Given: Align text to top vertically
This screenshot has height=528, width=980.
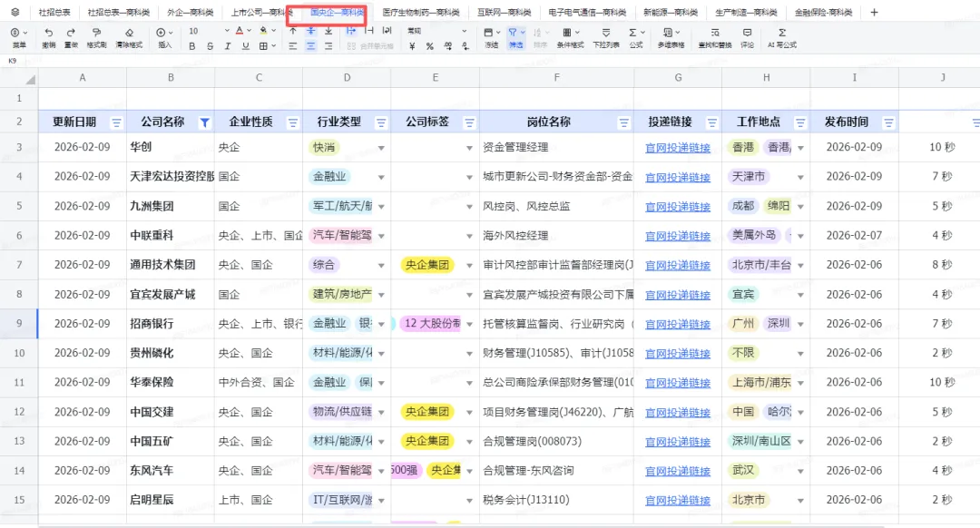Looking at the screenshot, I should (x=293, y=31).
